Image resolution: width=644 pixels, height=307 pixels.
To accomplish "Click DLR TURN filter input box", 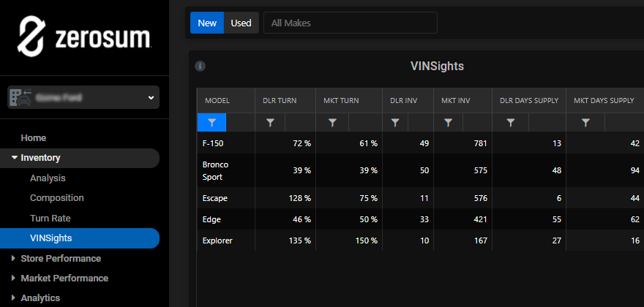I will [300, 122].
